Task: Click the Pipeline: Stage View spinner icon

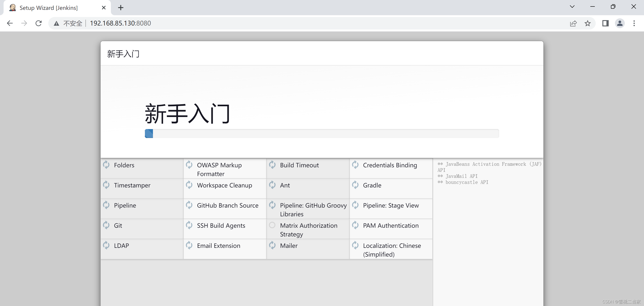Action: (355, 205)
